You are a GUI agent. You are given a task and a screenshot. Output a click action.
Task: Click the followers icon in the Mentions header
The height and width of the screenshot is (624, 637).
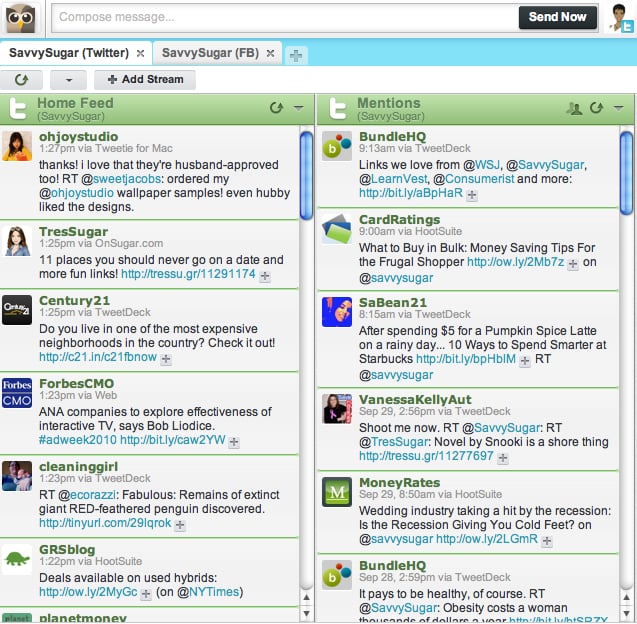pos(574,108)
